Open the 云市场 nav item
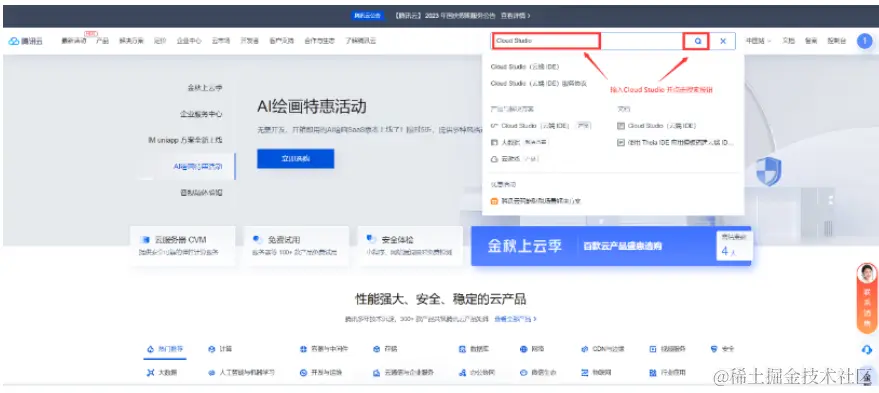 (221, 41)
